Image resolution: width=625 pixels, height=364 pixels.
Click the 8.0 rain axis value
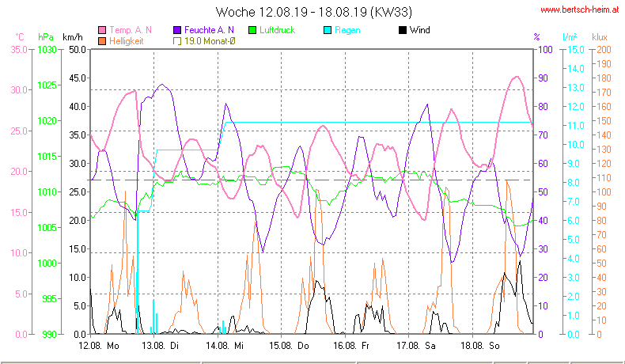coord(574,183)
